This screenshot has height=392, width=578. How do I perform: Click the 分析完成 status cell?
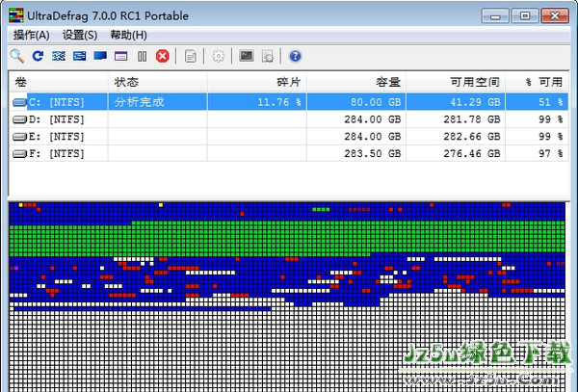pyautogui.click(x=158, y=102)
